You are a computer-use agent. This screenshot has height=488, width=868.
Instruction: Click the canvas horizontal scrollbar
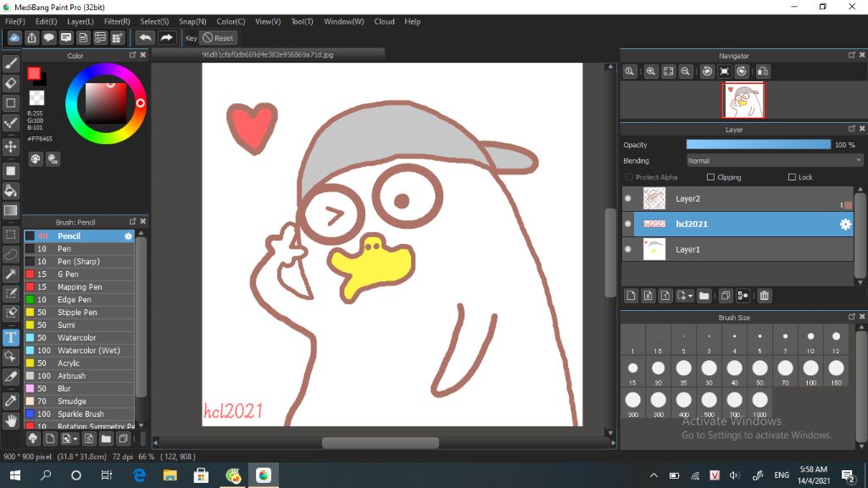point(381,442)
